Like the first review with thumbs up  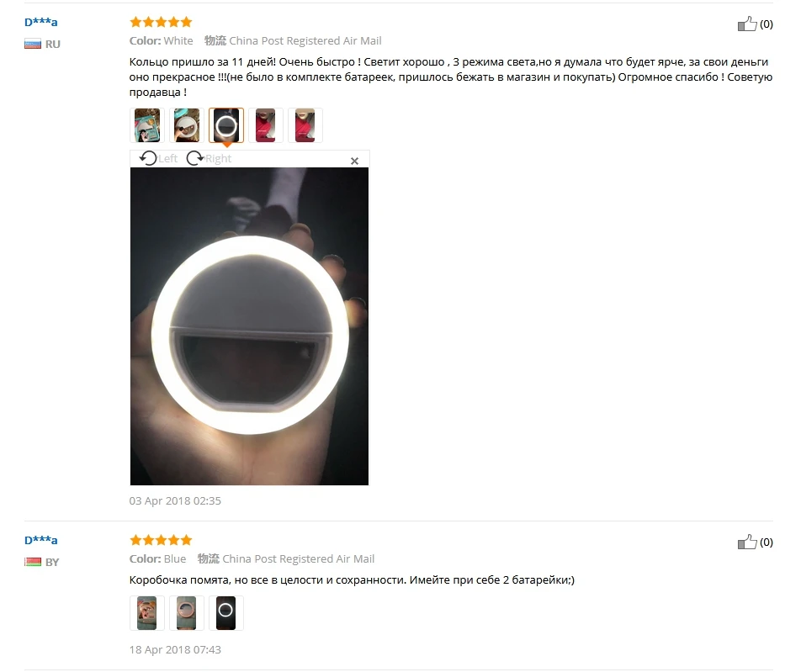click(x=747, y=24)
